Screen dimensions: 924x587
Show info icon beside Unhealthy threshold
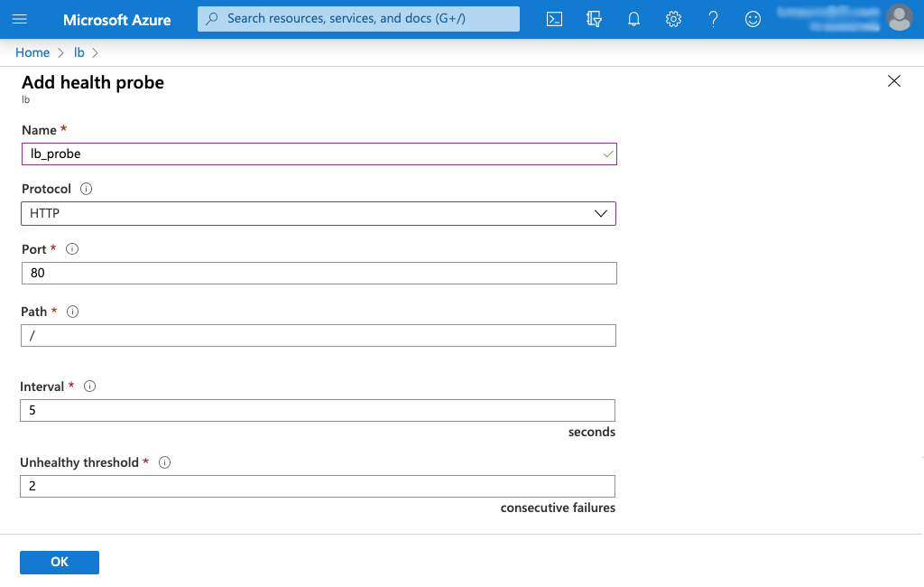pos(164,462)
